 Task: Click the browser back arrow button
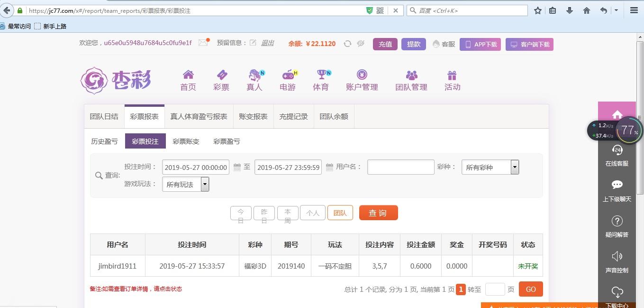(x=7, y=10)
